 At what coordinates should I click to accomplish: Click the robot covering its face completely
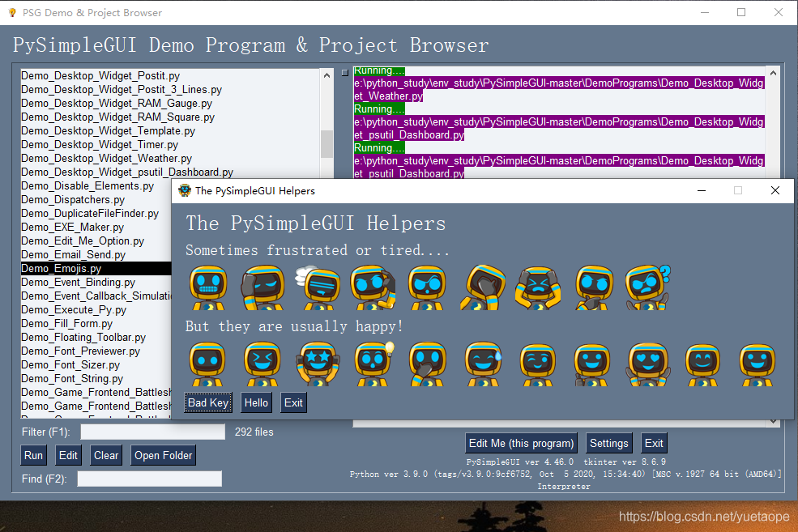(x=483, y=287)
